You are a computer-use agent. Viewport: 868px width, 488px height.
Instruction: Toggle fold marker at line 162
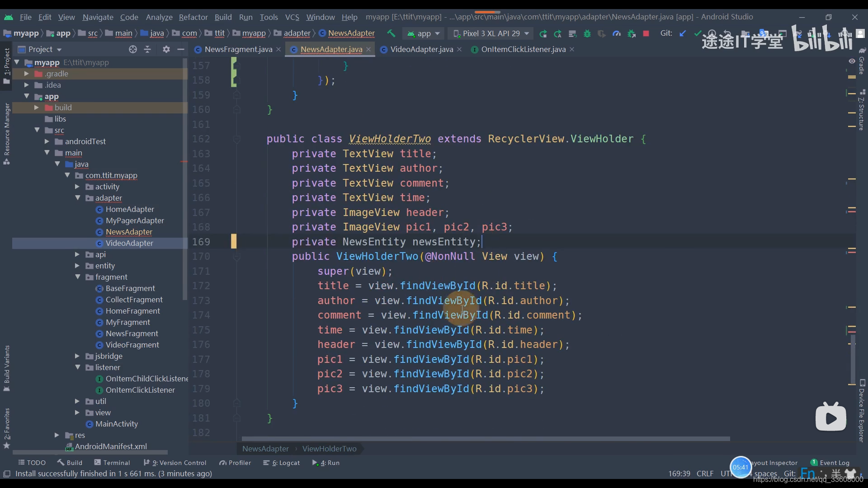pyautogui.click(x=236, y=139)
